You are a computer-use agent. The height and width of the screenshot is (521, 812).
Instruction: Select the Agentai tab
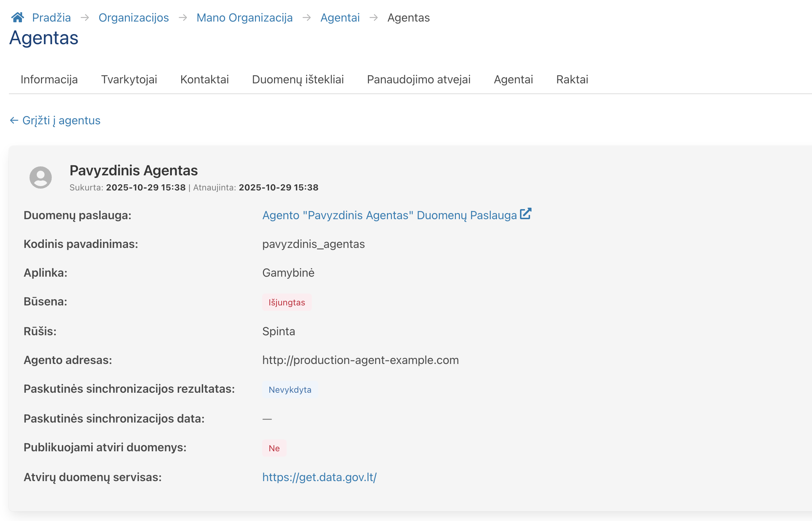tap(514, 79)
